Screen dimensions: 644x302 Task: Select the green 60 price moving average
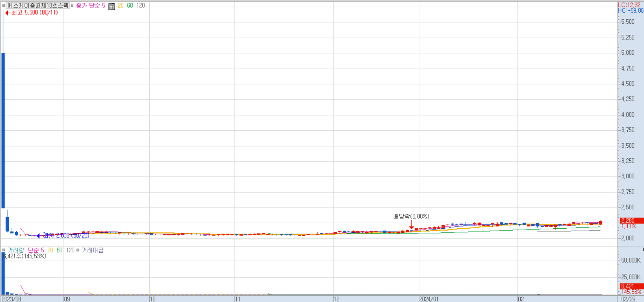(x=130, y=6)
